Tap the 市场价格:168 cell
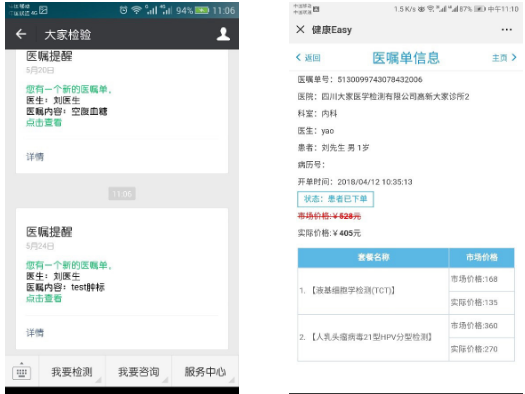 tap(481, 279)
